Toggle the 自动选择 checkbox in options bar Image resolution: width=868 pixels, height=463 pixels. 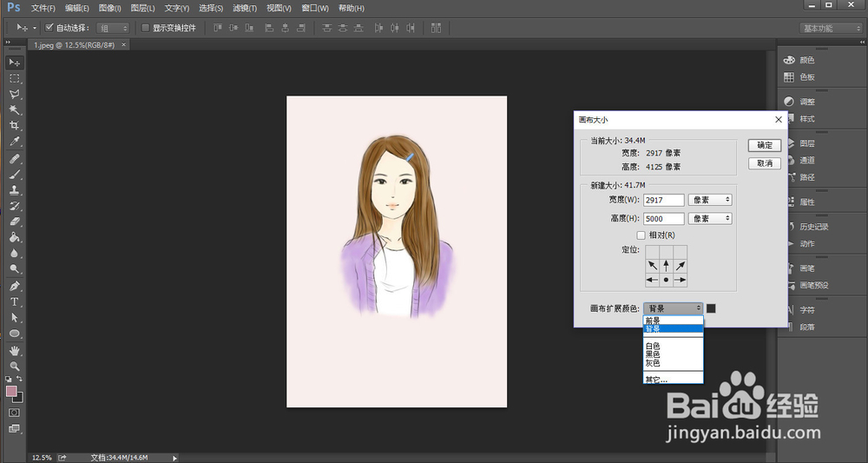(x=49, y=28)
